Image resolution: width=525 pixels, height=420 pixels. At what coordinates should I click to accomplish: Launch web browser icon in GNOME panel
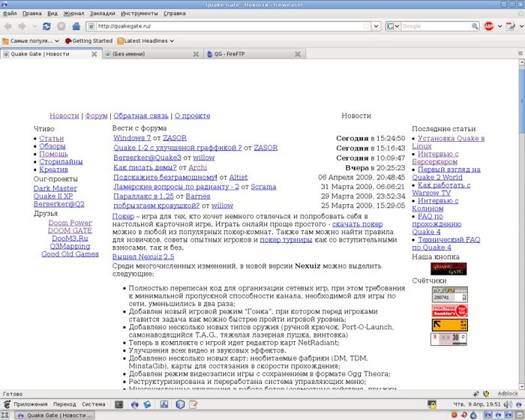coord(134,404)
